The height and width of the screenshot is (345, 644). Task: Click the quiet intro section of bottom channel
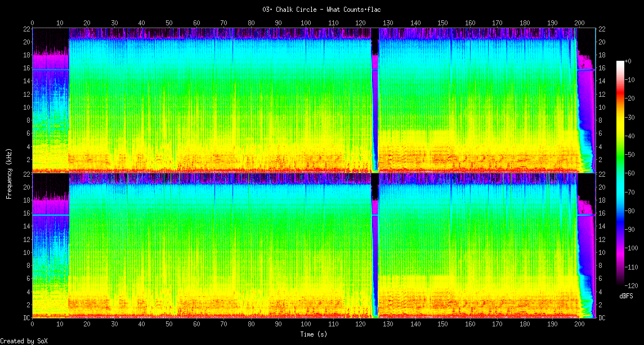coord(51,253)
